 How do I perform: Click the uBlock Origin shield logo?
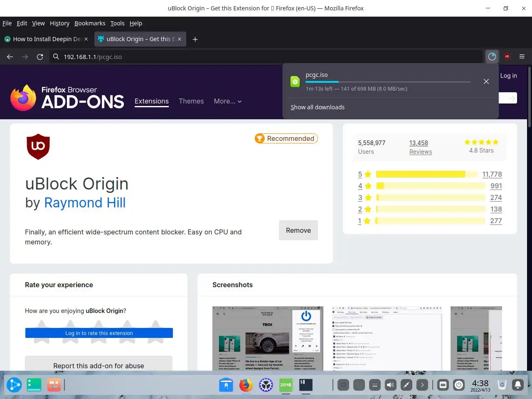[38, 146]
